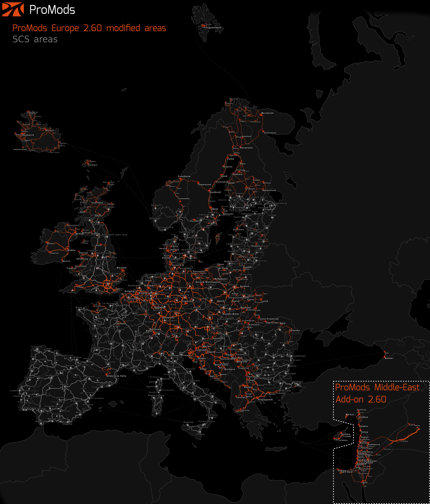The width and height of the screenshot is (430, 504).
Task: Select the 'ProMods Europe 2.60 modified areas' legend
Action: coord(89,28)
